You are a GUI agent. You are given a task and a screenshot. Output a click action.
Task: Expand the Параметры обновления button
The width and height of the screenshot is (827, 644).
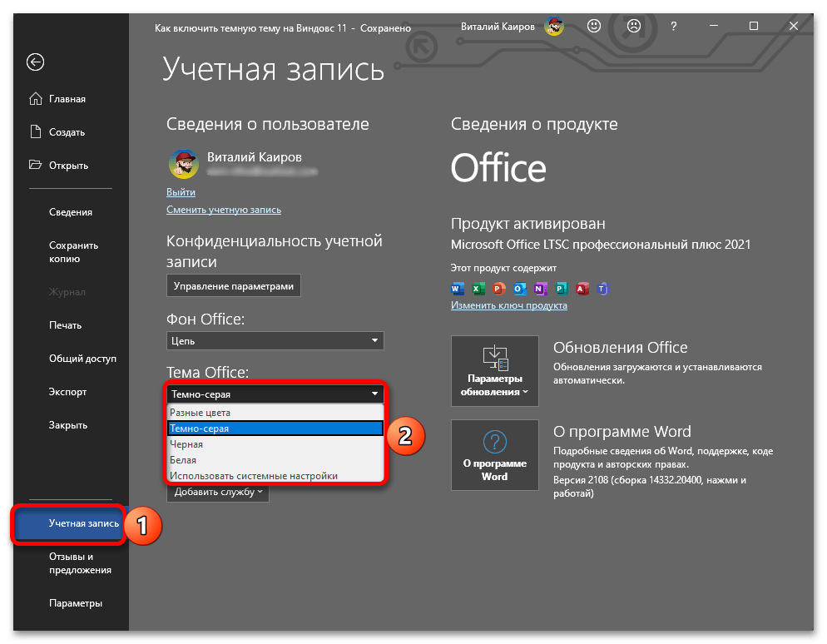(495, 371)
